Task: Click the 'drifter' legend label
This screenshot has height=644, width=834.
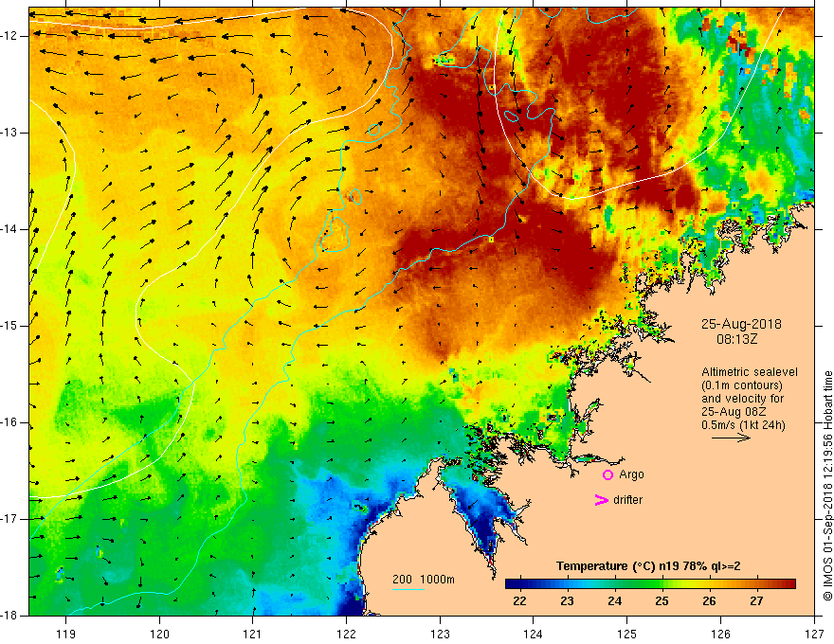Action: (627, 500)
